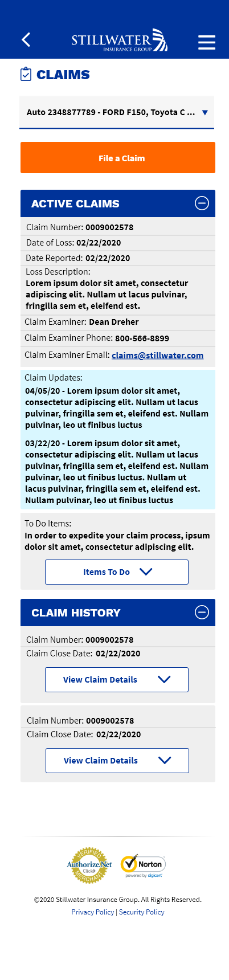
Task: Open the Auto policy selection dropdown
Action: [x=117, y=112]
